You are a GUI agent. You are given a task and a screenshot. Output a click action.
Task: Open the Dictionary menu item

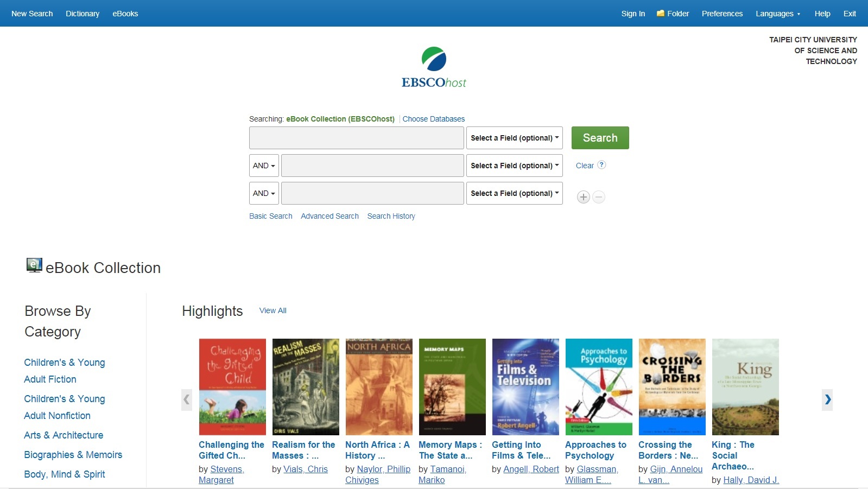(x=83, y=14)
